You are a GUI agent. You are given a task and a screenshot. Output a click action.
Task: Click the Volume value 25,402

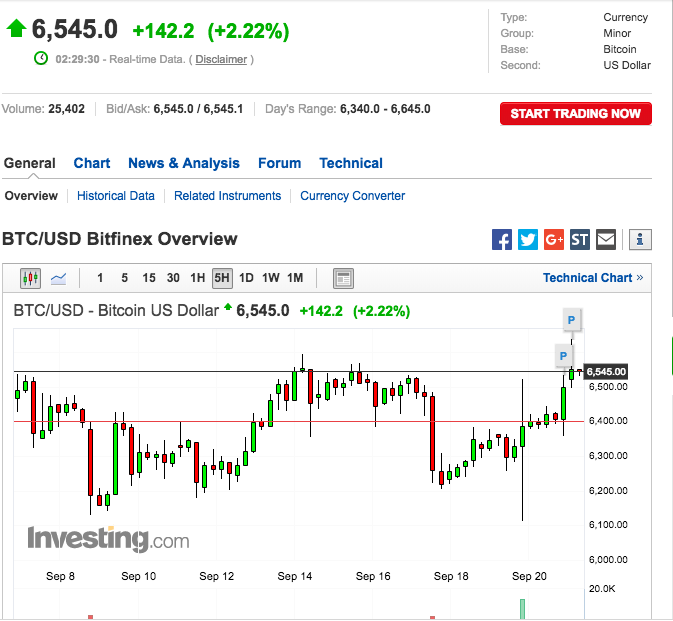(67, 109)
